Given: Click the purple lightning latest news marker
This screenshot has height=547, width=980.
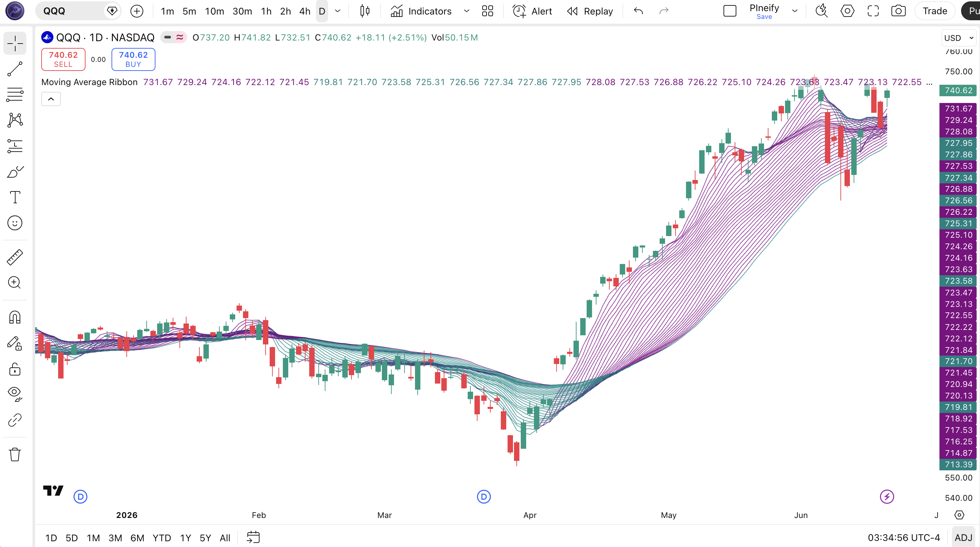Looking at the screenshot, I should [887, 496].
